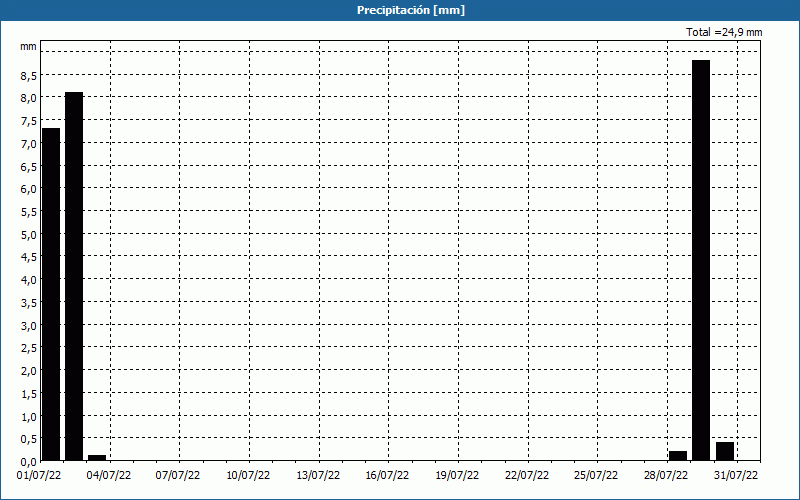This screenshot has height=500, width=800.
Task: Click the Total =24,9 mm label
Action: coord(724,32)
